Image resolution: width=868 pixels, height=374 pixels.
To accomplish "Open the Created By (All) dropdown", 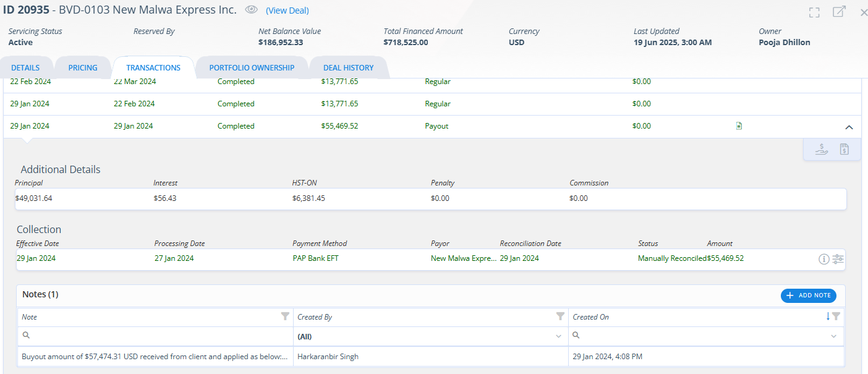I will (430, 336).
